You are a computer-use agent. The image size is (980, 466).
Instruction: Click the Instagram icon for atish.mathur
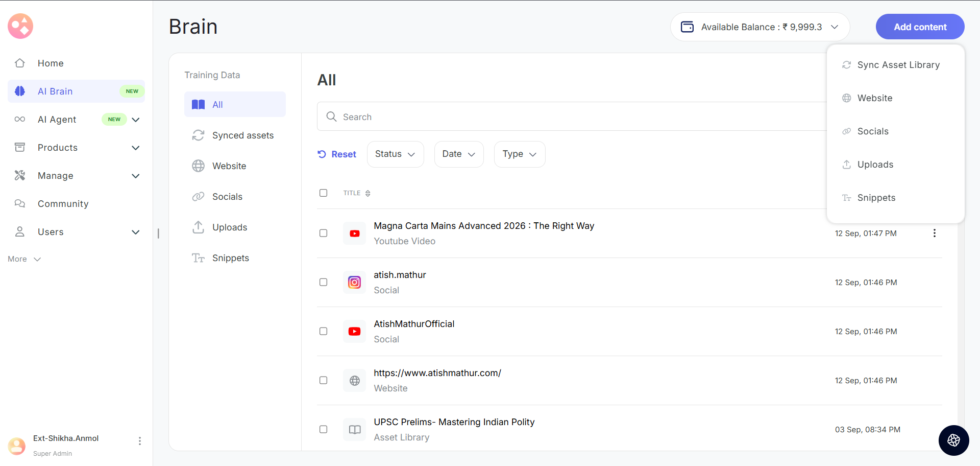coord(354,283)
